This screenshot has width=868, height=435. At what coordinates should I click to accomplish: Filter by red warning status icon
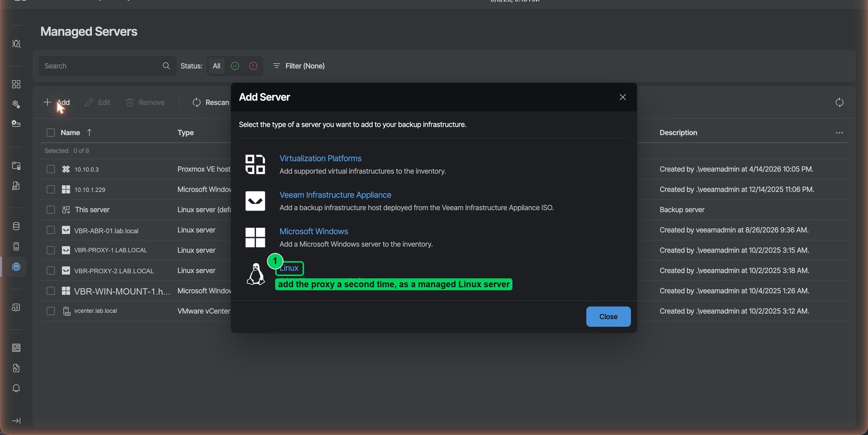[x=253, y=66]
